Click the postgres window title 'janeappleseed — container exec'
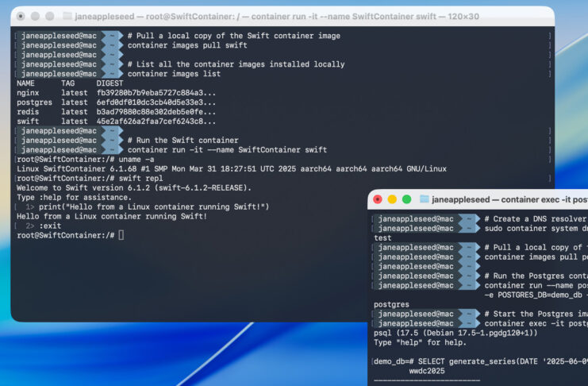The height and width of the screenshot is (386, 588). (x=509, y=199)
